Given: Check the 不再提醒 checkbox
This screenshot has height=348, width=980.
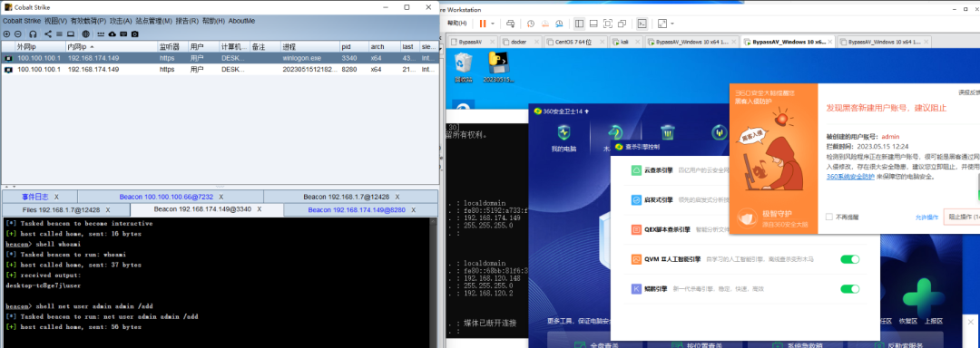Looking at the screenshot, I should coord(828,217).
